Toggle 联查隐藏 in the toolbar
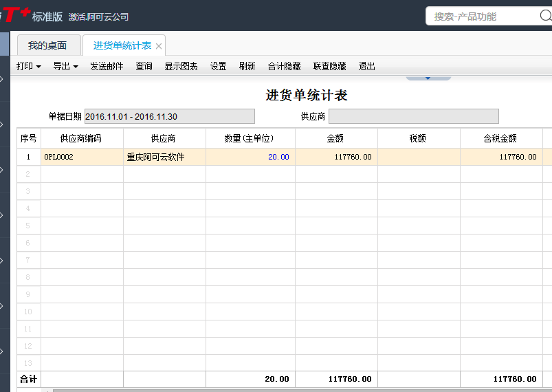 [x=329, y=67]
